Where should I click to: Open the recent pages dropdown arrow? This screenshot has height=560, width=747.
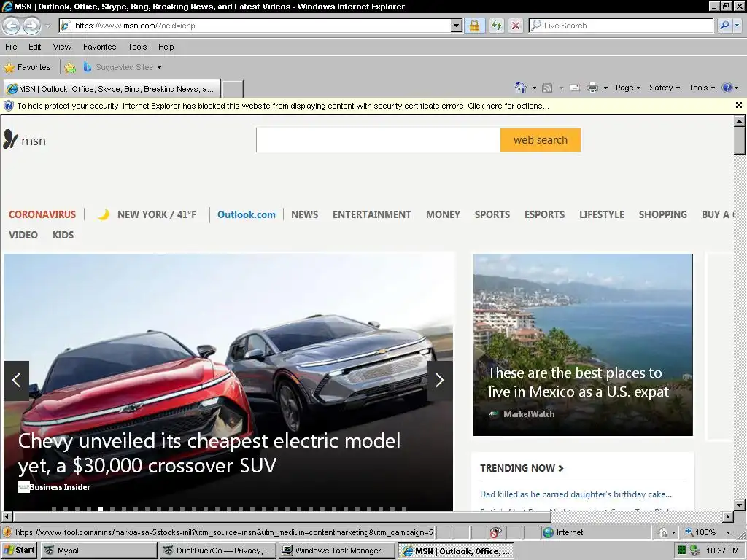coord(47,26)
